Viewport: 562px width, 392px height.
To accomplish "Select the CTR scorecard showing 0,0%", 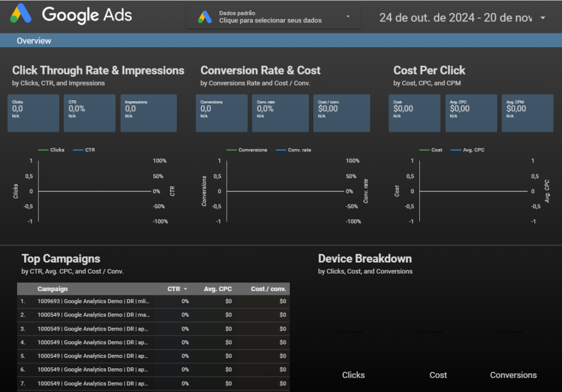I will tap(89, 113).
